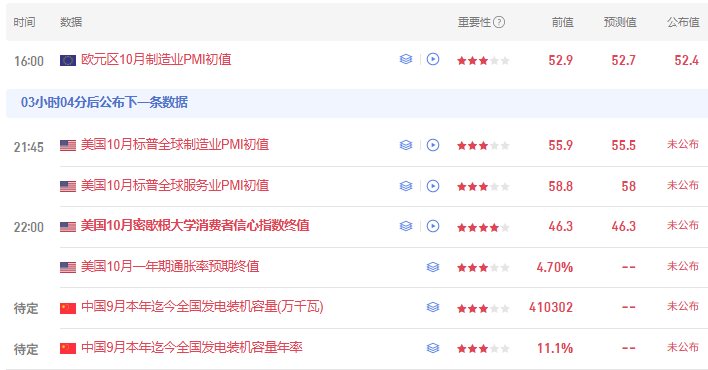
Task: Open the 重要性 help question-mark icon
Action: coord(499,22)
